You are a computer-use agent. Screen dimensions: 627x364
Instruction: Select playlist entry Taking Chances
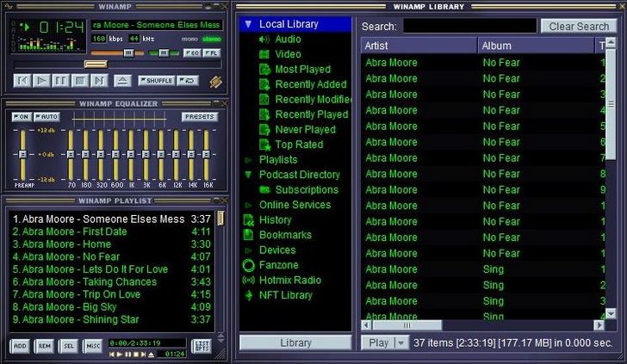tap(111, 281)
